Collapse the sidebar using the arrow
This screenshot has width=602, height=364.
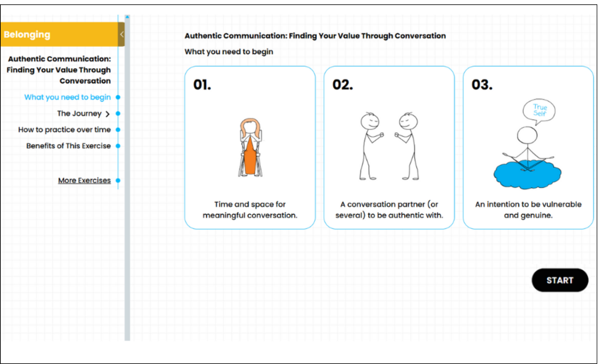[x=121, y=34]
